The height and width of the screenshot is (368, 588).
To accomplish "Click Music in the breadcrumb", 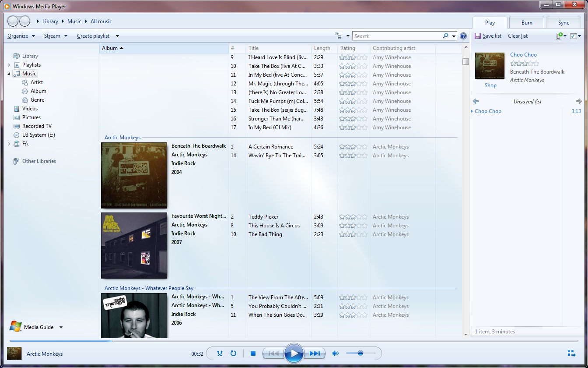I will 74,21.
